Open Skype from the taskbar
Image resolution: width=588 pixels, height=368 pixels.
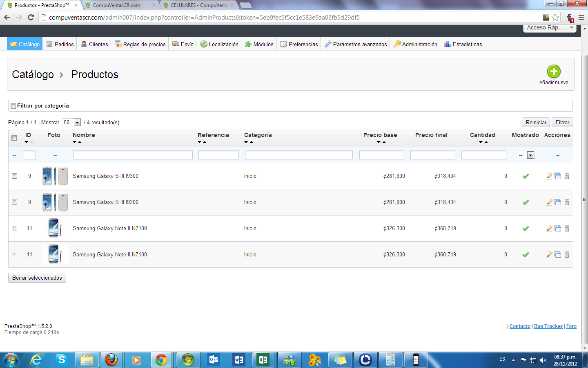(62, 360)
